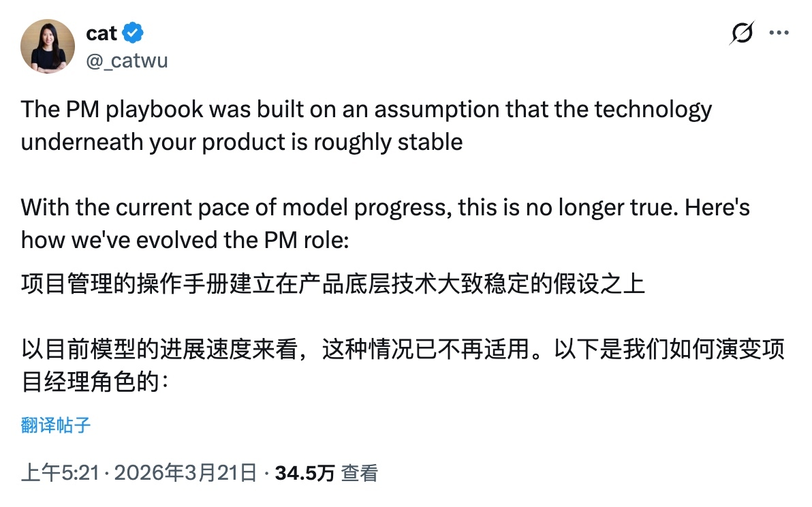
Task: Click the 翻译帖子 translate post link
Action: [x=56, y=426]
